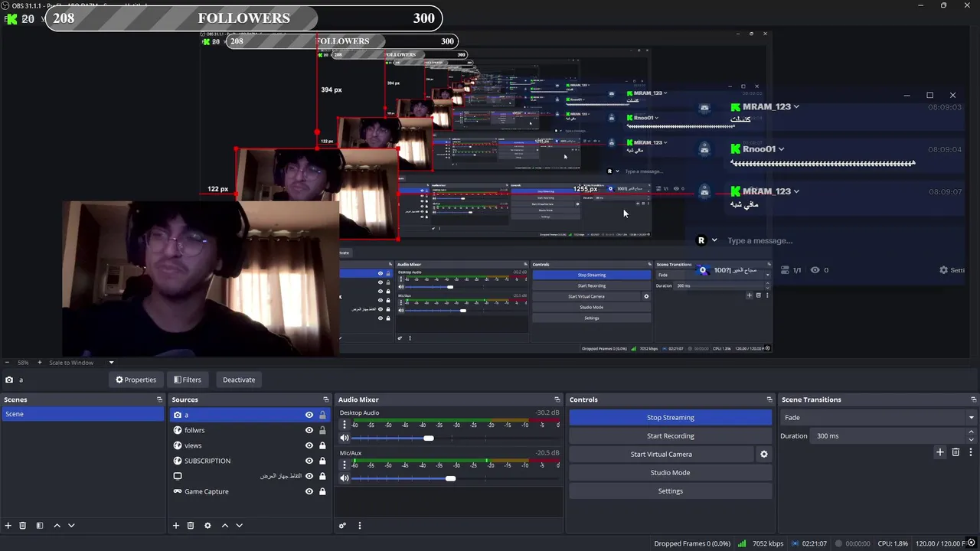Move scene down with Scenes down arrow

click(x=71, y=526)
